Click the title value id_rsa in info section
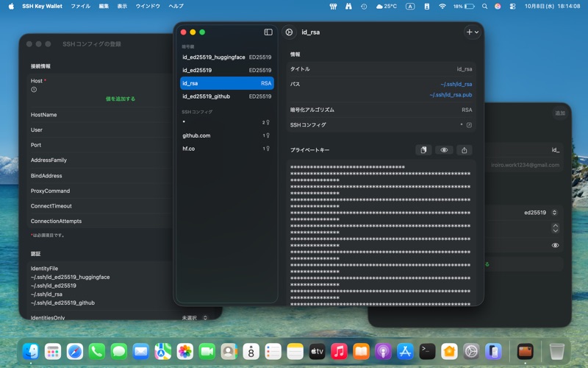This screenshot has width=588, height=368. (x=465, y=69)
